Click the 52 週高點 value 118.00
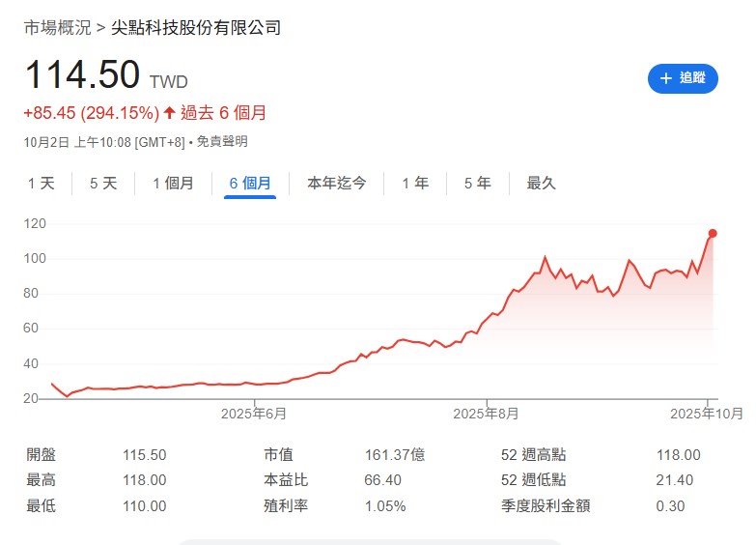Viewport: 756px width, 545px height. tap(679, 455)
